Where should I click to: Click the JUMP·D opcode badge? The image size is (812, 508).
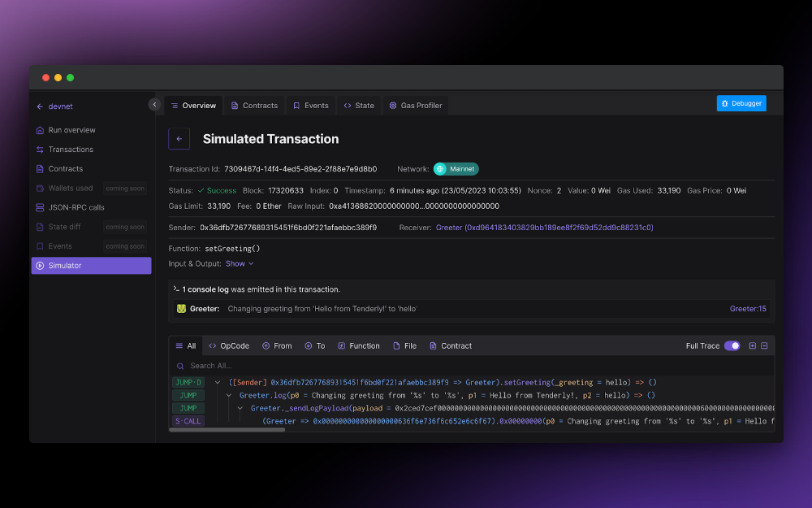[188, 383]
